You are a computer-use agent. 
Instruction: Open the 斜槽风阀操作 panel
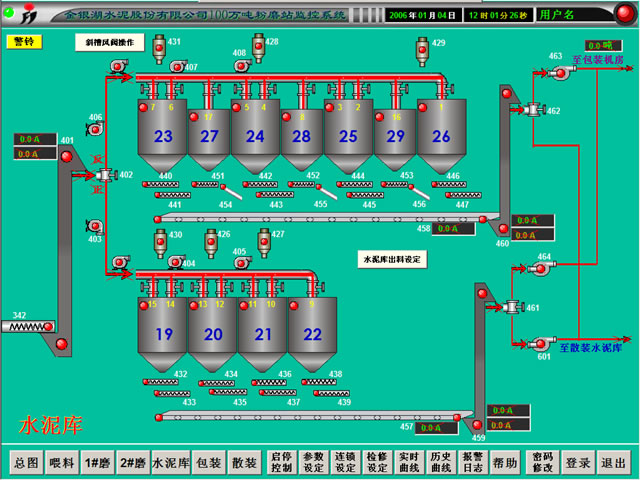[110, 43]
